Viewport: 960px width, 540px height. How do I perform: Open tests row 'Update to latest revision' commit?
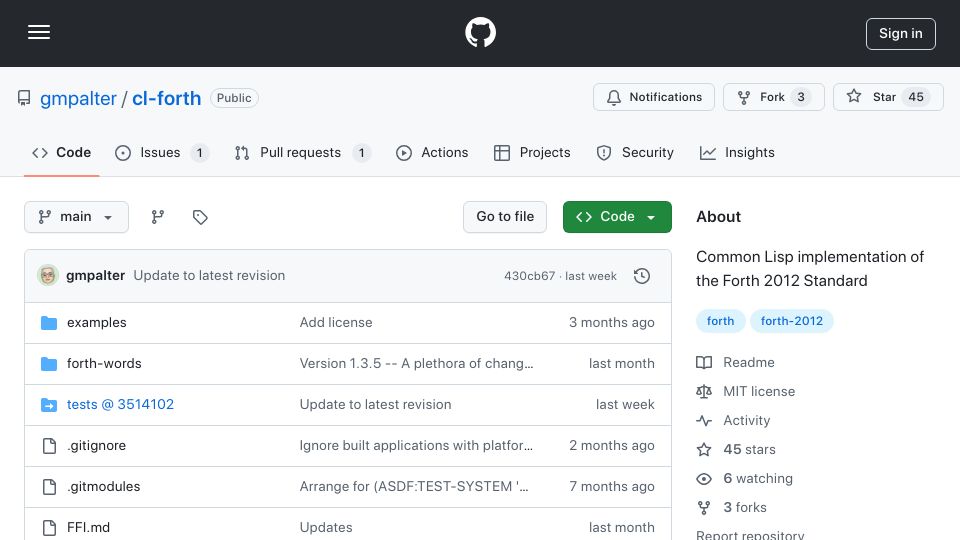coord(375,405)
